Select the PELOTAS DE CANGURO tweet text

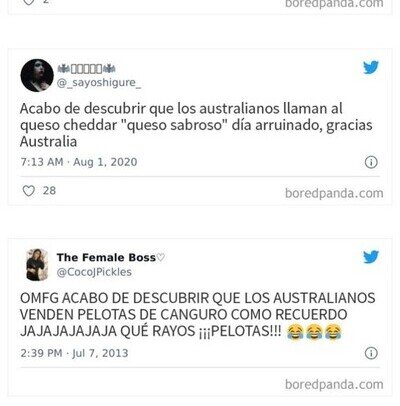pyautogui.click(x=198, y=314)
